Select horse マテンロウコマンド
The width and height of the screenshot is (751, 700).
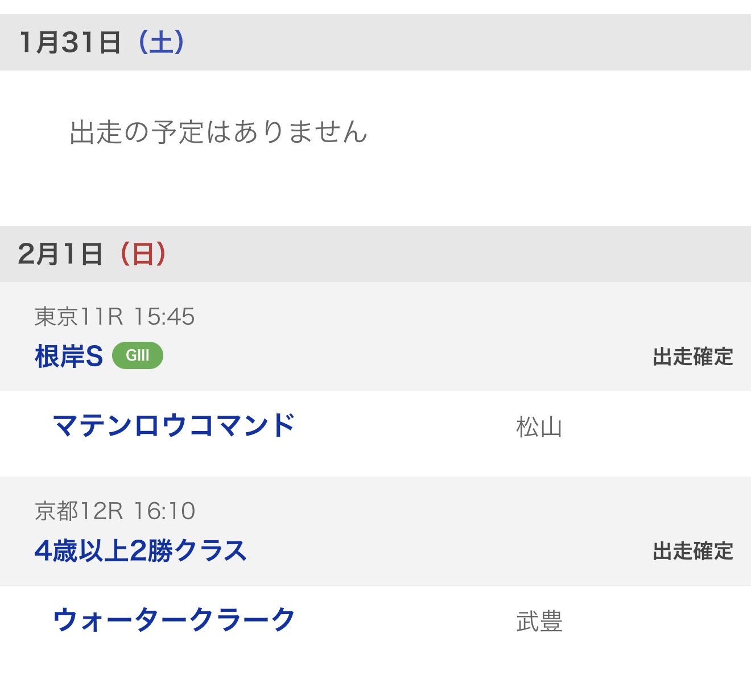tap(174, 426)
